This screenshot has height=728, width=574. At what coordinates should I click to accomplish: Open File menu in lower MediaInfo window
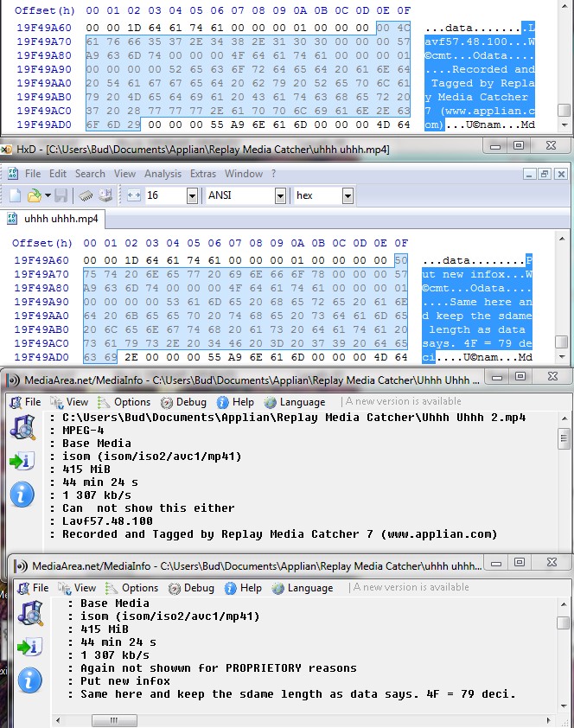coord(34,588)
